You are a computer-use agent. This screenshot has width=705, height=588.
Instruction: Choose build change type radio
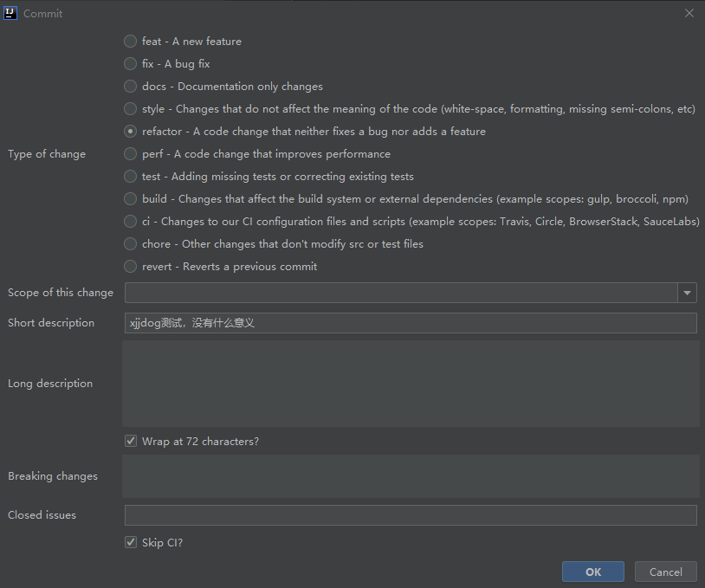[130, 199]
